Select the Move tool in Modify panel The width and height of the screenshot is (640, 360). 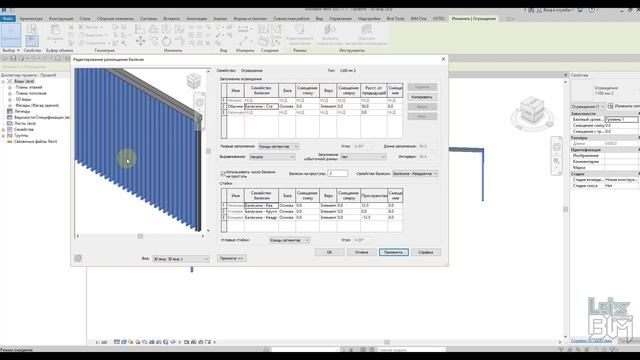(140, 41)
